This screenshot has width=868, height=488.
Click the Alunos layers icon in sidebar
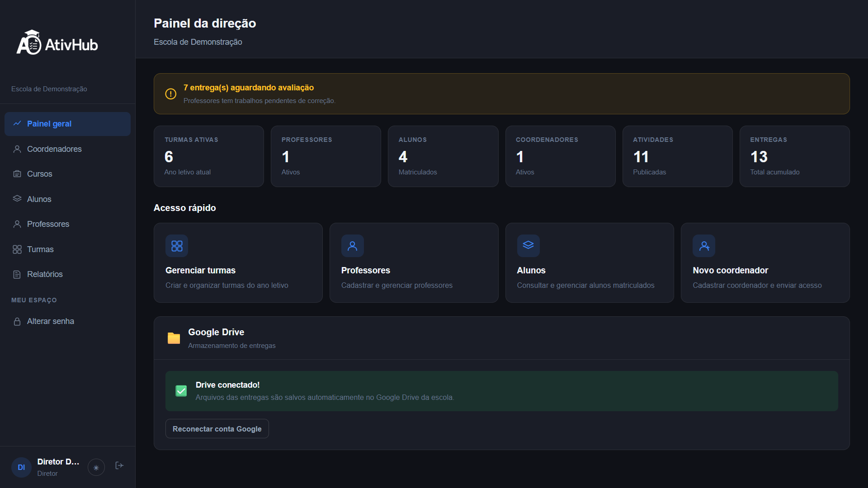coord(17,199)
